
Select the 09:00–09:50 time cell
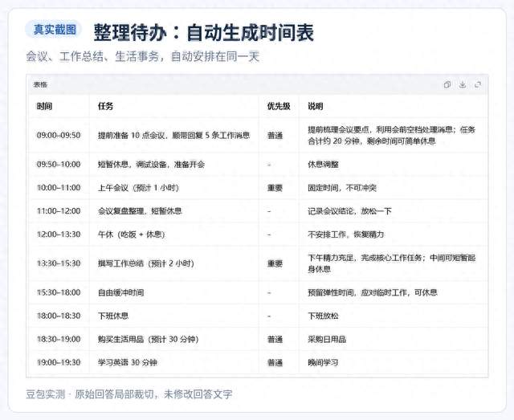pos(59,135)
